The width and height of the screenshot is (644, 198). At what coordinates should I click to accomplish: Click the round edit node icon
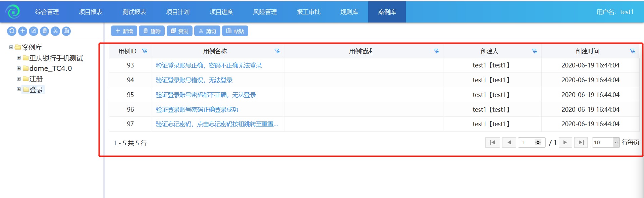coord(34,31)
